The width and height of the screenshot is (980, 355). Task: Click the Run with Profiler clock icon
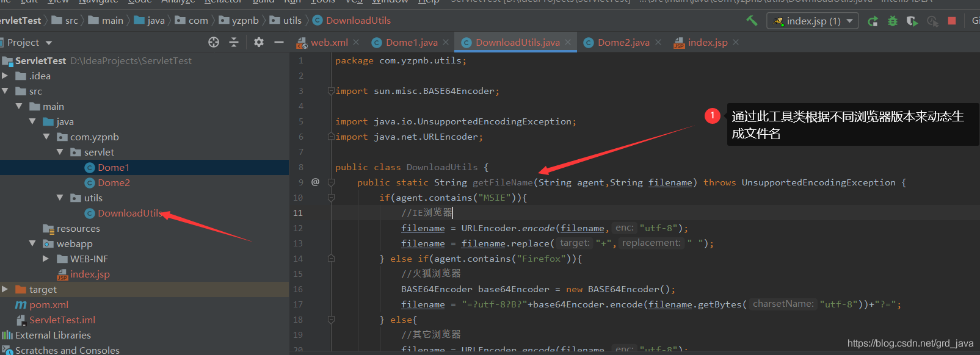click(x=932, y=21)
